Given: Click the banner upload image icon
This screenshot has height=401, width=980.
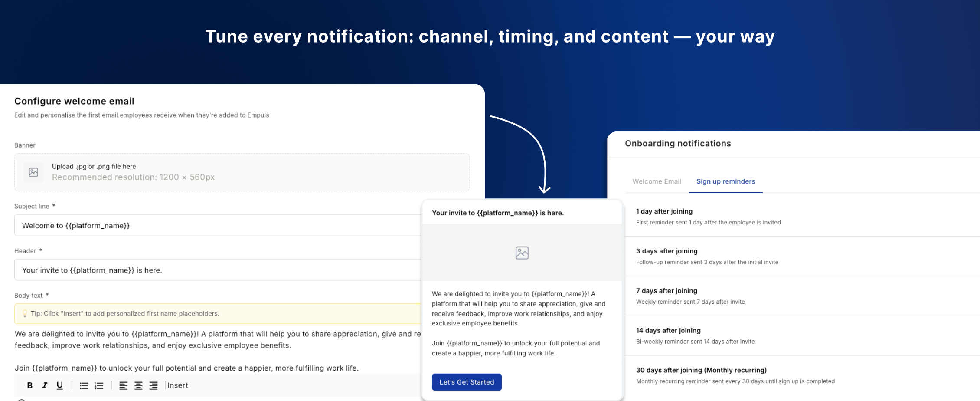Looking at the screenshot, I should 33,172.
